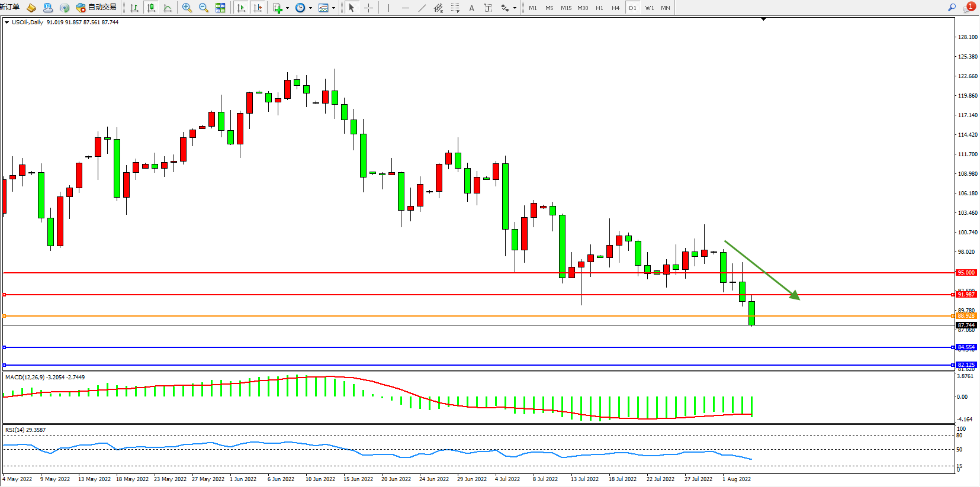Screen dimensions: 980x487
Task: Select the horizontal line drawing tool
Action: [405, 8]
